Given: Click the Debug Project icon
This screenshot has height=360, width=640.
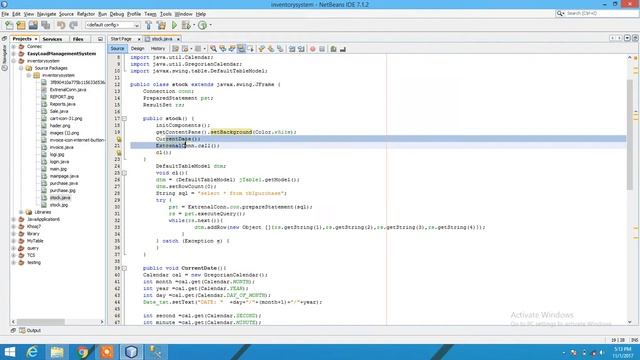Looking at the screenshot, I should coord(186,25).
